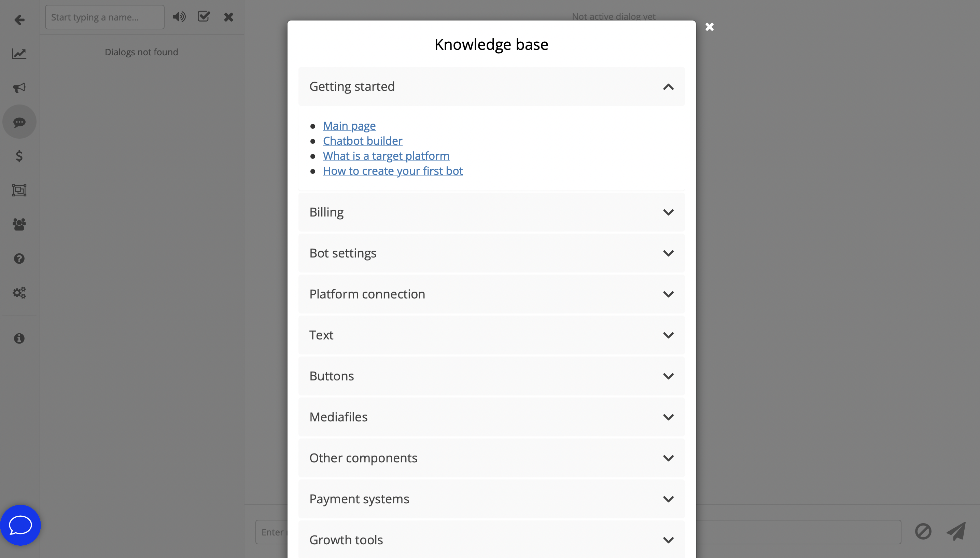The width and height of the screenshot is (980, 558).
Task: Open the Chatbot builder article link
Action: coord(362,141)
